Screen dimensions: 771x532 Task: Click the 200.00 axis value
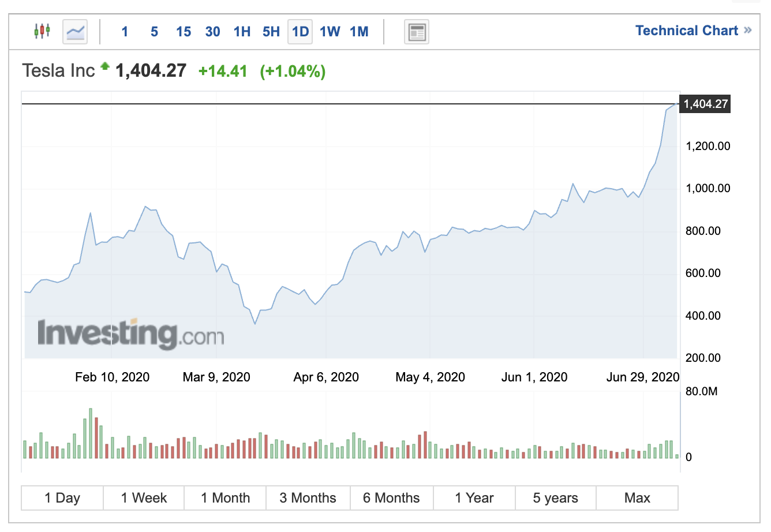click(703, 358)
